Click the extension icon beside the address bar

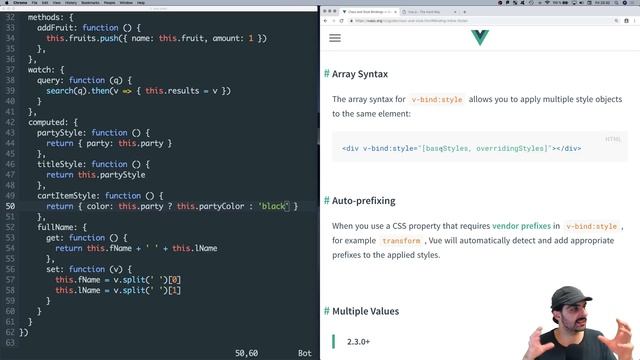pyautogui.click(x=626, y=21)
